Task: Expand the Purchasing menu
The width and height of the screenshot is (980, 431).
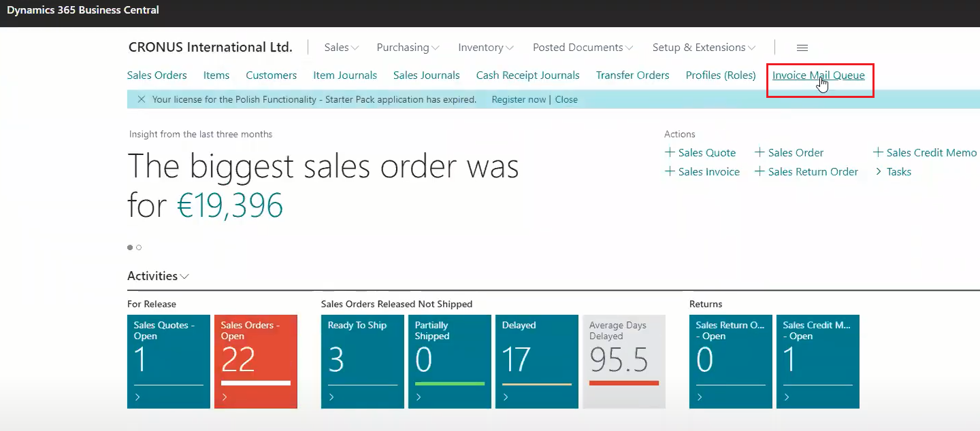Action: pos(408,48)
